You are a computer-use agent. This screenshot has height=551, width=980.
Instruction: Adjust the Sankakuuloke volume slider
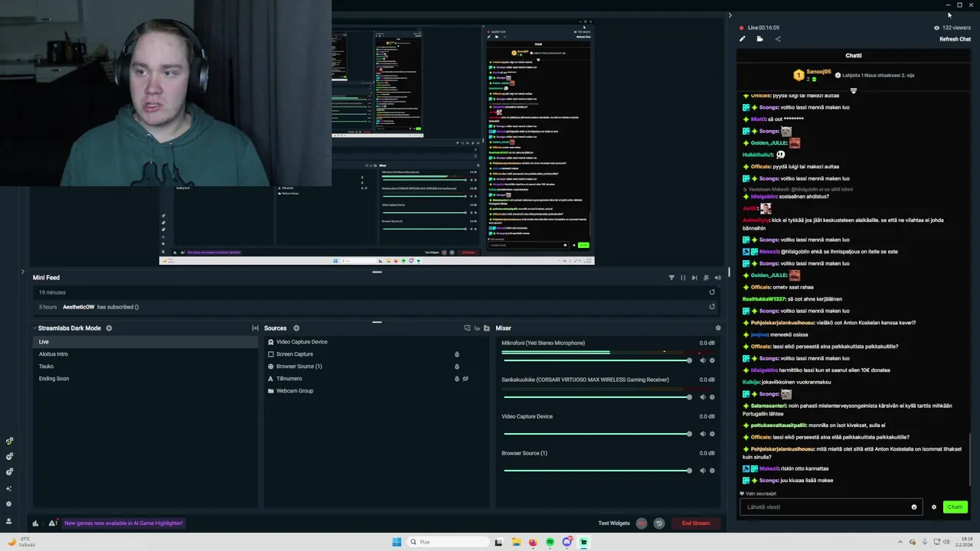point(597,397)
